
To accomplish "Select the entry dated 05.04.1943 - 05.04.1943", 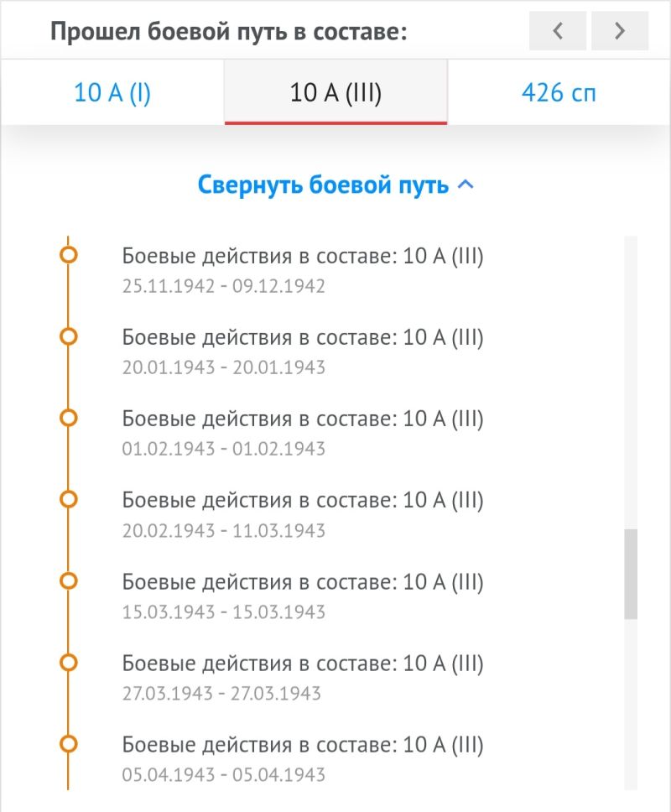I will [302, 758].
